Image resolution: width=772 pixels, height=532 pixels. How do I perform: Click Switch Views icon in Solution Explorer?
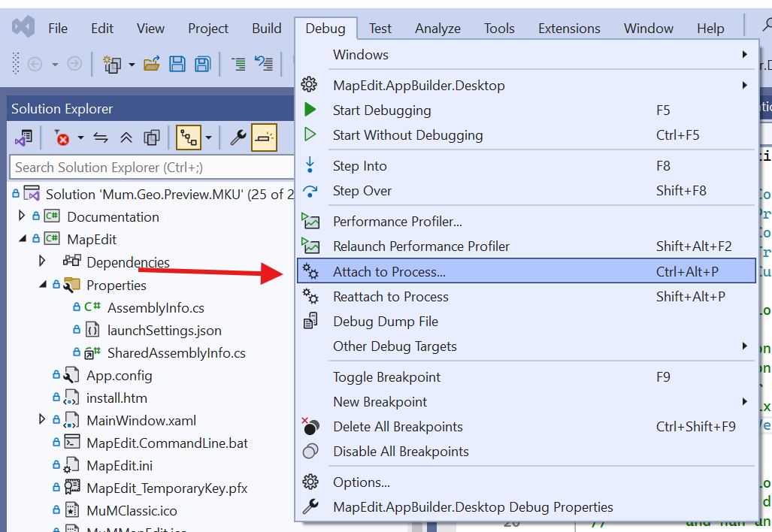23,138
